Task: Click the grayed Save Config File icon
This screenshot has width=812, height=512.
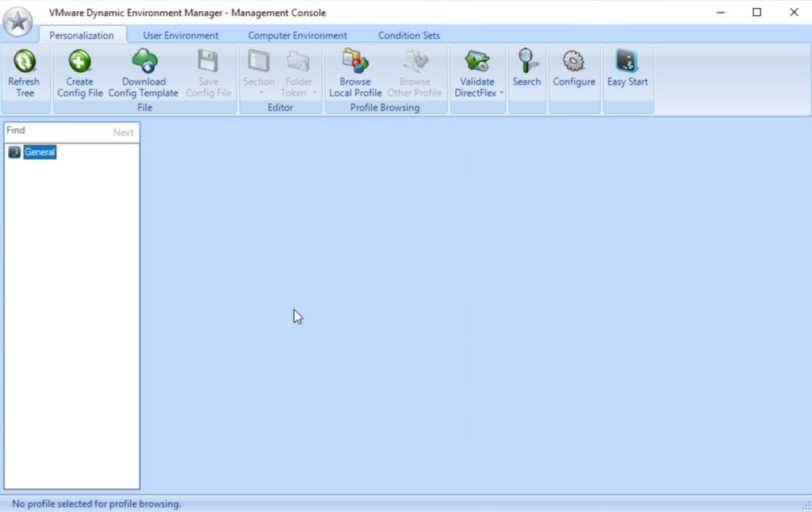Action: 209,62
